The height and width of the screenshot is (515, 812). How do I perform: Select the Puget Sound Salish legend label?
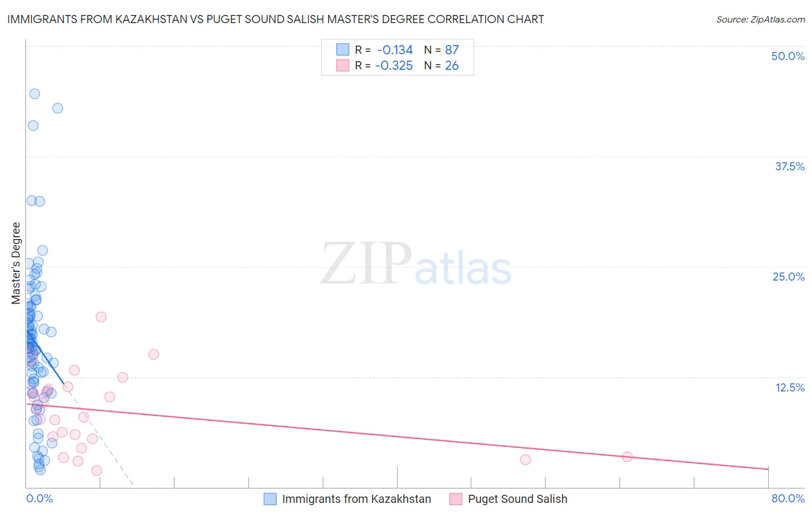(517, 499)
